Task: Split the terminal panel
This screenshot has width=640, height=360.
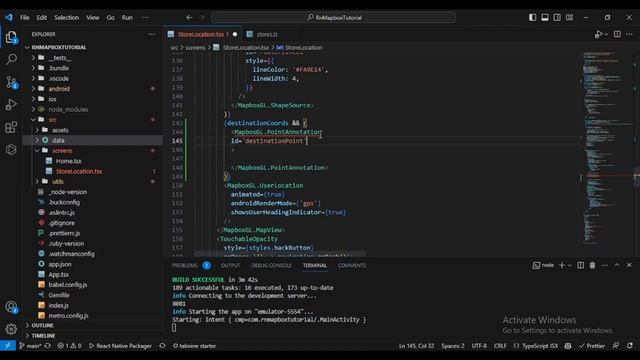Action: (x=580, y=265)
